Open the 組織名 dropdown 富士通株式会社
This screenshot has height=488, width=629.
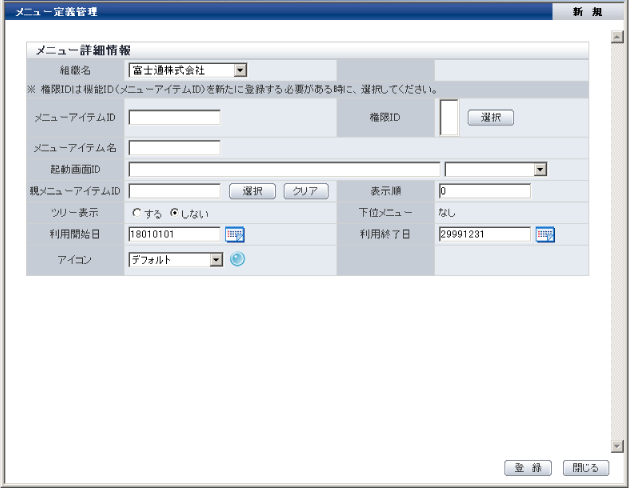188,71
